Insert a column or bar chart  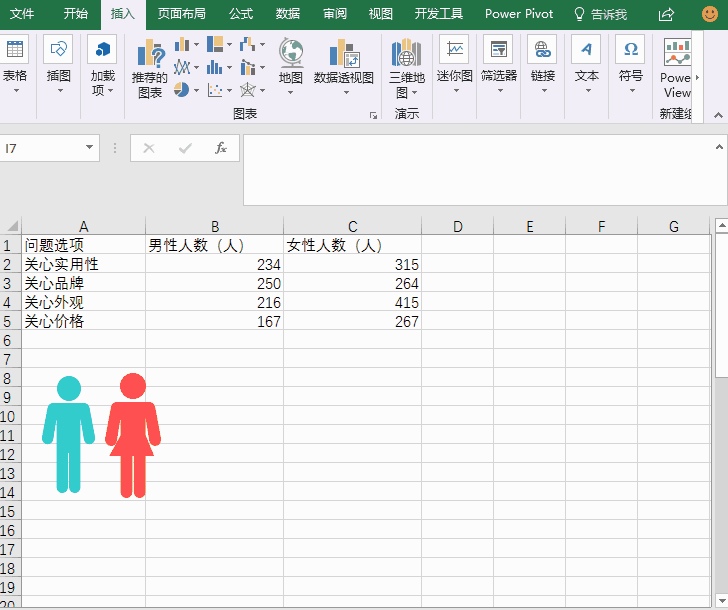point(182,45)
